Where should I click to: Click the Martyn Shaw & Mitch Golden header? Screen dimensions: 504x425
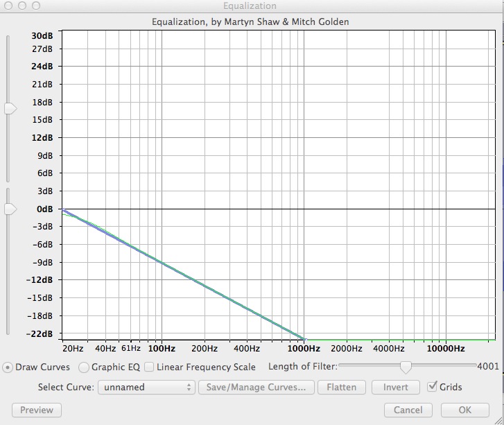(x=250, y=22)
